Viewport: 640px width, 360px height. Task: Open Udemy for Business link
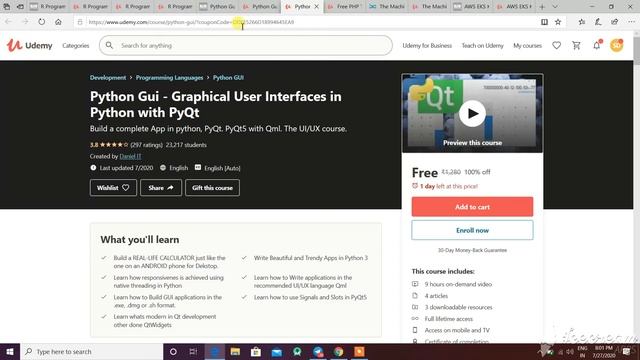[x=427, y=45]
